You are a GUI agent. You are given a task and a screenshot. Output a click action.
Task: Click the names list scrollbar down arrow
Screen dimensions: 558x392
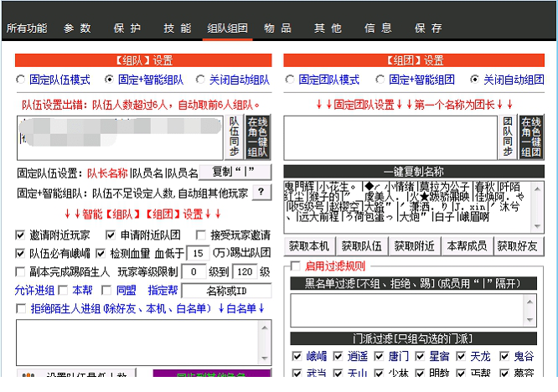(x=537, y=226)
